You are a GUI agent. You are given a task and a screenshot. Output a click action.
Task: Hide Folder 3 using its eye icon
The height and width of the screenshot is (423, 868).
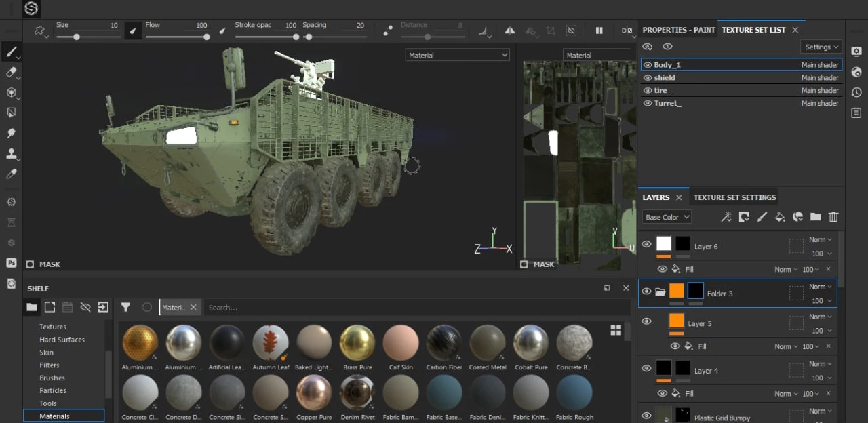646,291
